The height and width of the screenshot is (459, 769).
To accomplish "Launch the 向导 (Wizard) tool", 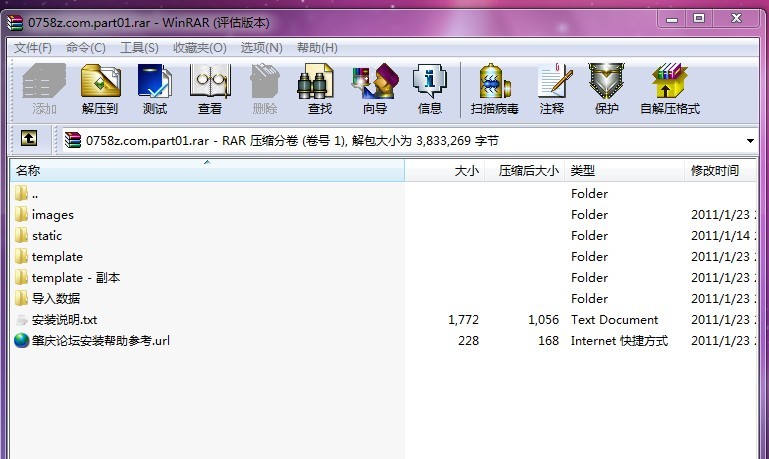I will coord(375,89).
